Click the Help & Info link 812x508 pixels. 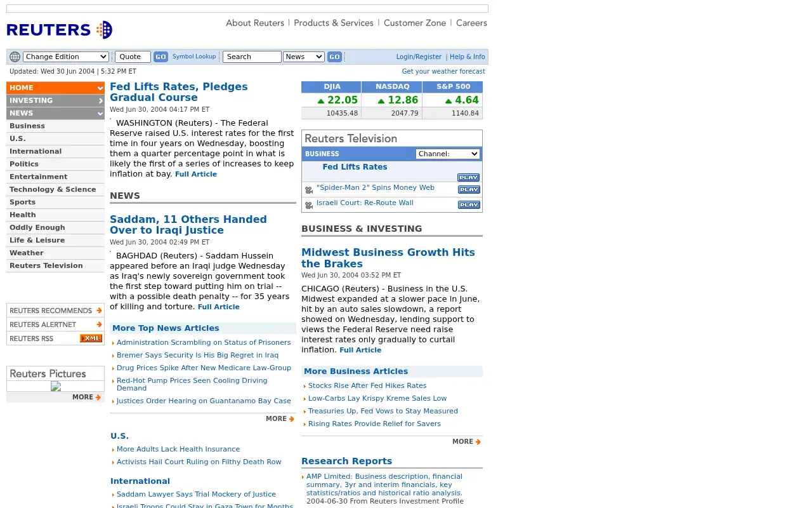(468, 57)
